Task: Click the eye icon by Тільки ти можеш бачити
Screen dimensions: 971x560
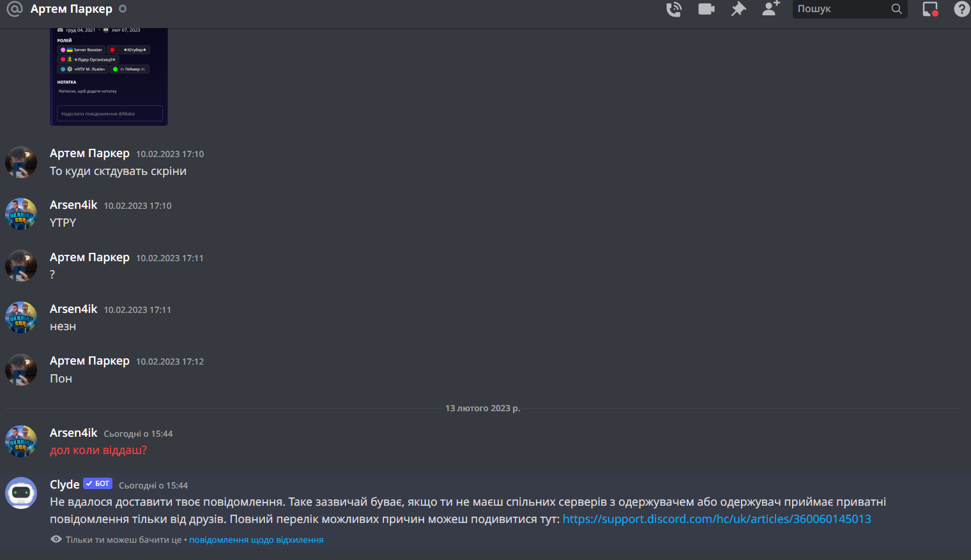Action: 56,540
